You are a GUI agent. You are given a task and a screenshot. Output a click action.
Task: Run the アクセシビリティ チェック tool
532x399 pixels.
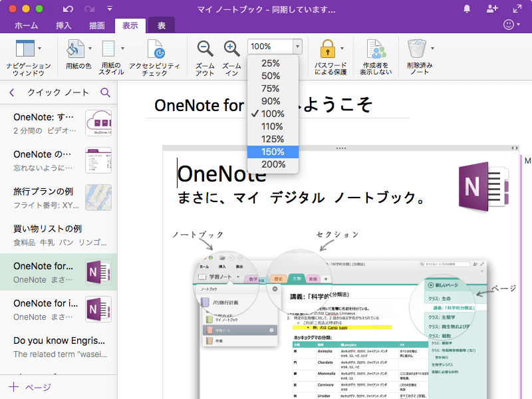tap(155, 58)
